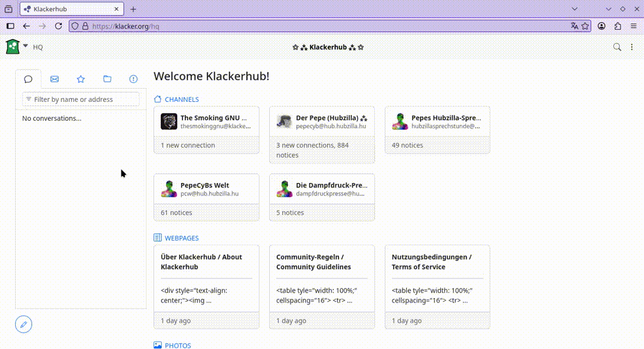Open the direct messages envelope tab
This screenshot has width=644, height=349.
tap(55, 79)
